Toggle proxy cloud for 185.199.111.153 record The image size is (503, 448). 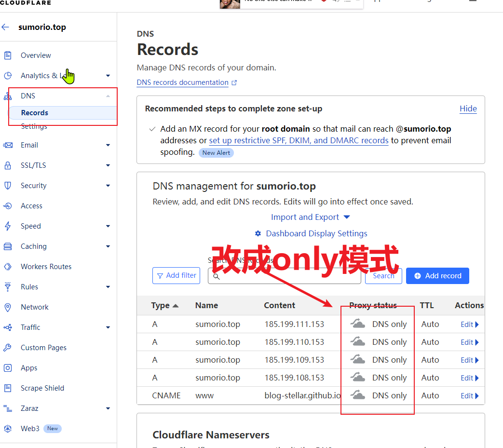coord(357,324)
